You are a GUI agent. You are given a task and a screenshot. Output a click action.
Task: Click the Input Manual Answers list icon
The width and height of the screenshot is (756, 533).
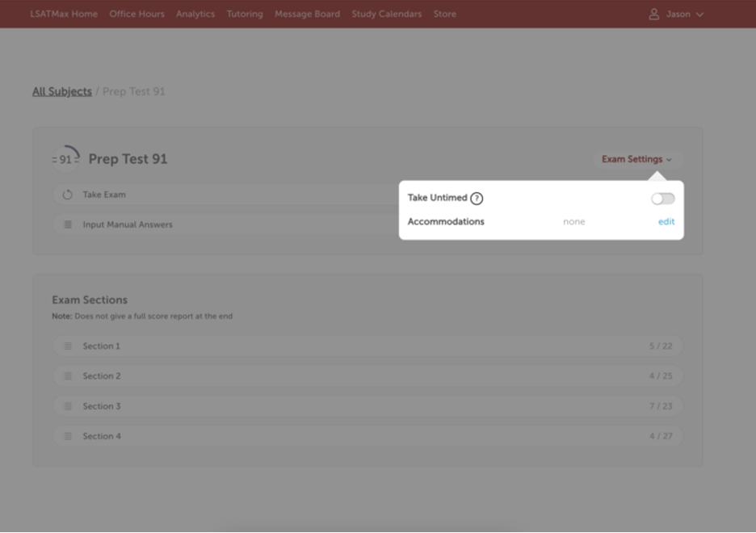[68, 225]
